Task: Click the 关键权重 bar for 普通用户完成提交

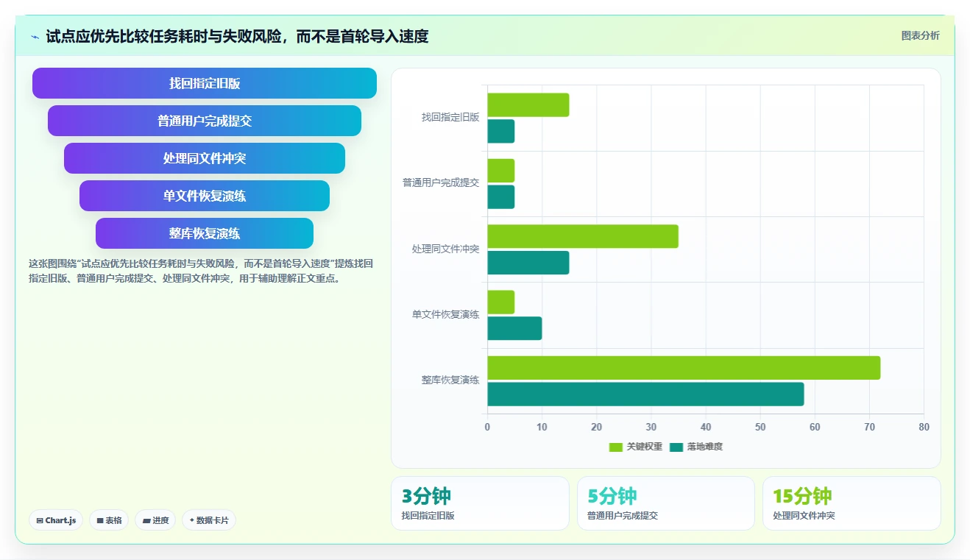Action: pyautogui.click(x=501, y=171)
